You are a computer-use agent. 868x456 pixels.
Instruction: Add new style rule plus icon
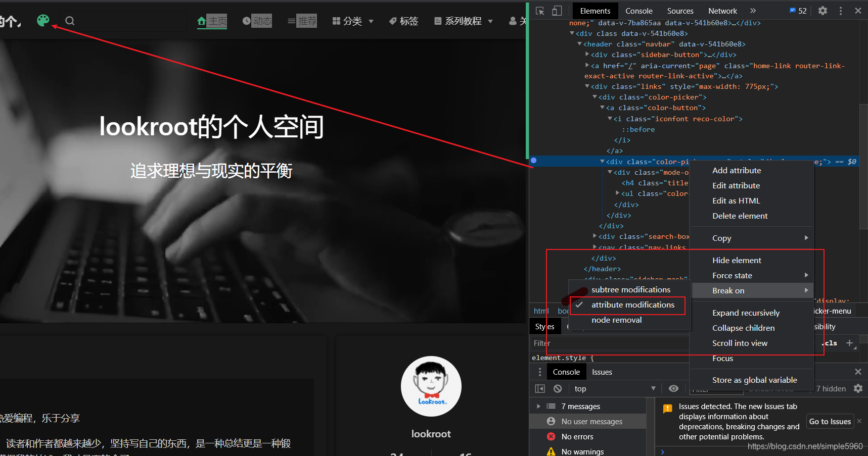[x=849, y=343]
